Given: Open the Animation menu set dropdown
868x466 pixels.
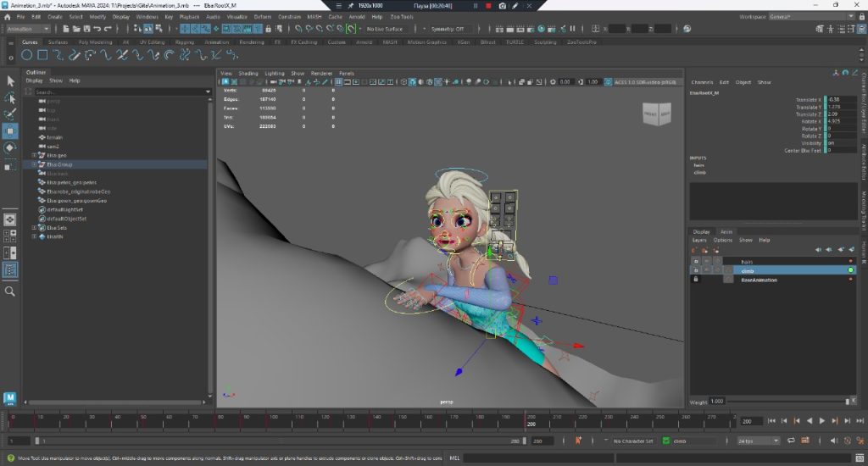Looking at the screenshot, I should click(28, 29).
